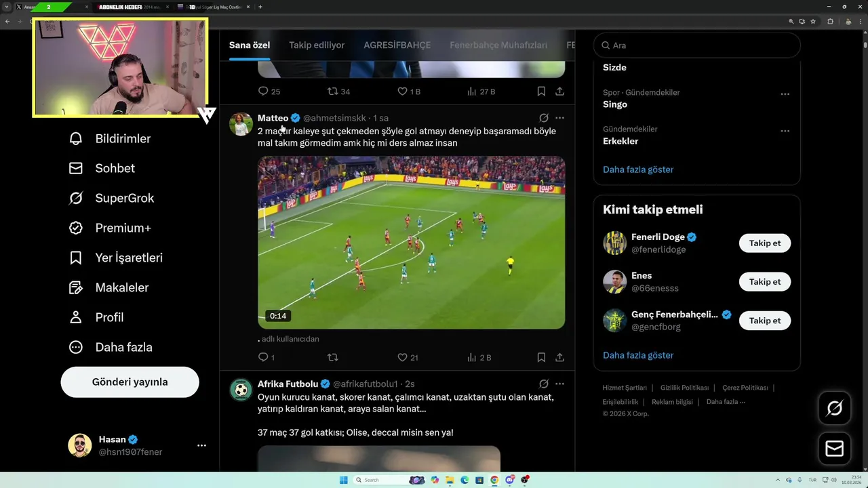Switch to Sana özel tab
The height and width of the screenshot is (488, 868).
(x=250, y=45)
